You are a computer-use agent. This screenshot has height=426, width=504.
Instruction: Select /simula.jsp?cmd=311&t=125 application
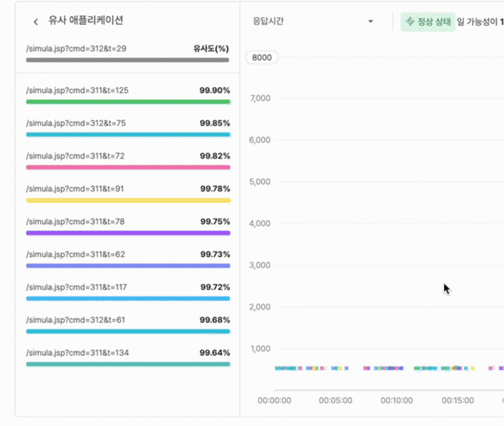click(x=77, y=91)
